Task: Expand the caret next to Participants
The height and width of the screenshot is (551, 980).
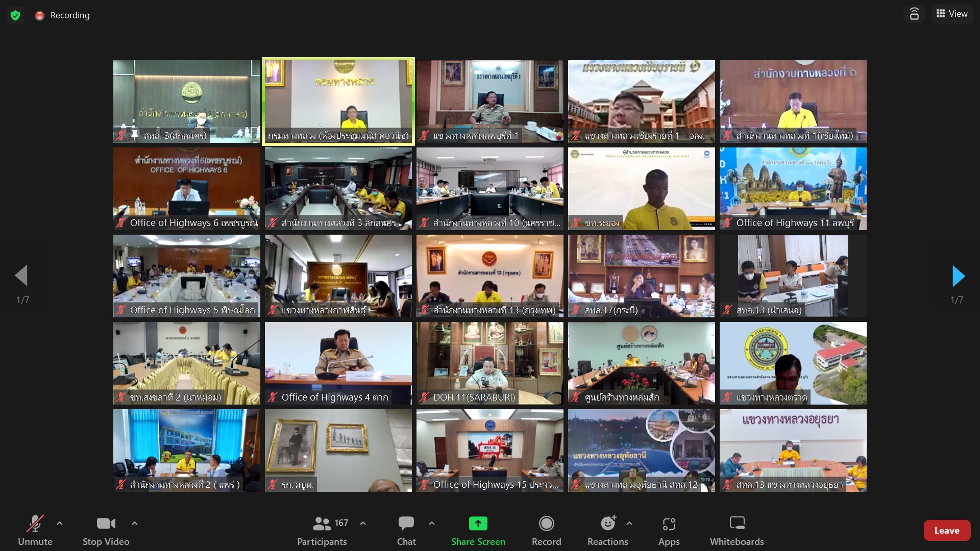Action: (363, 523)
